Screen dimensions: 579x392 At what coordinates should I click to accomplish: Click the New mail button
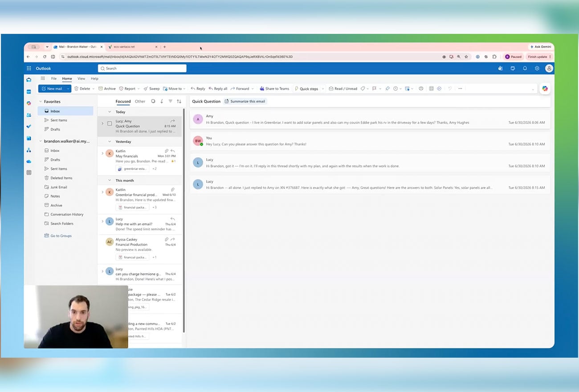[52, 89]
